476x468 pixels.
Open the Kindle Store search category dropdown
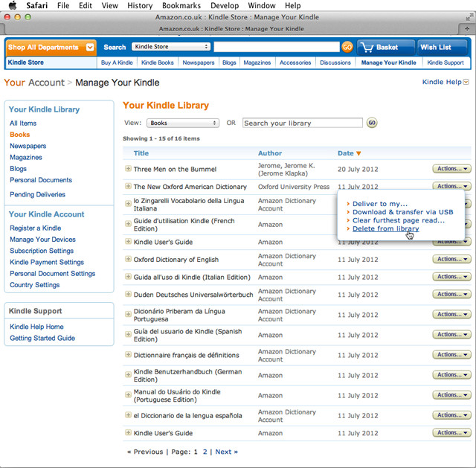[x=171, y=46]
